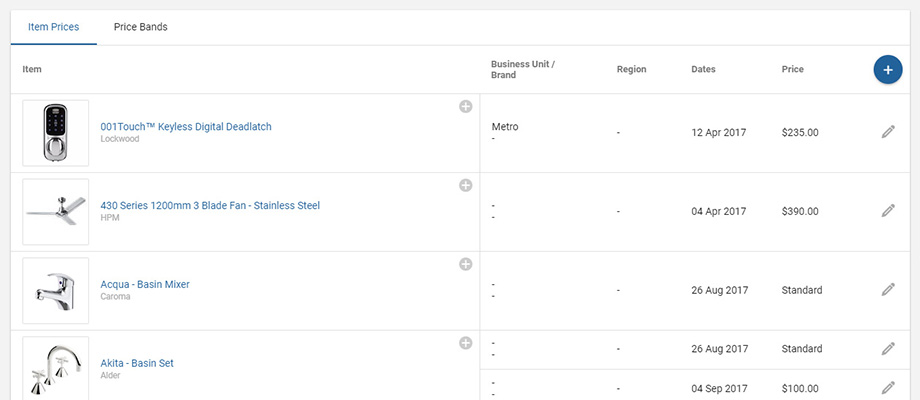Screen dimensions: 920x400
Task: Click the Acqua basin mixer thumbnail
Action: tap(56, 291)
